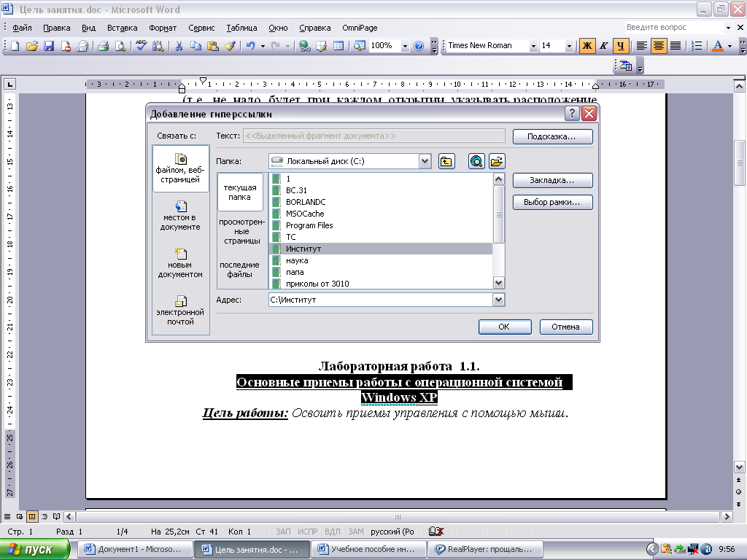This screenshot has height=560, width=747.
Task: Run the spelling check (ABC icon)
Action: point(141,46)
